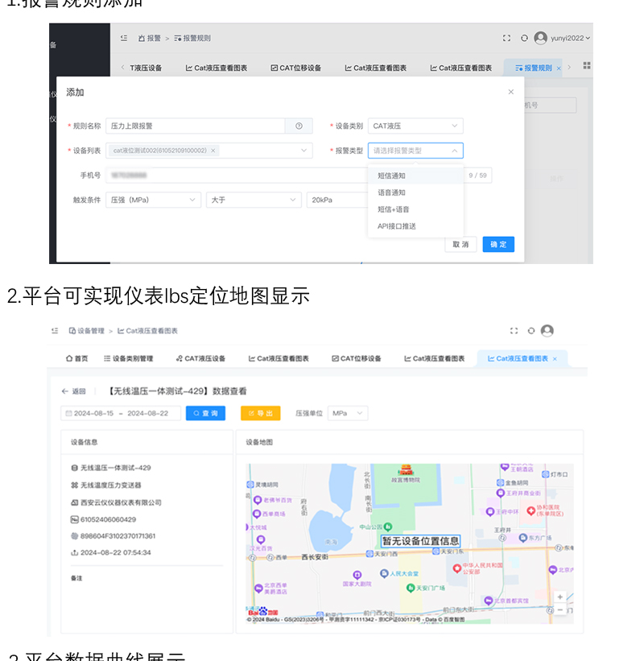Choose API接口推送 option in dropdown list
The height and width of the screenshot is (661, 644).
tap(397, 226)
